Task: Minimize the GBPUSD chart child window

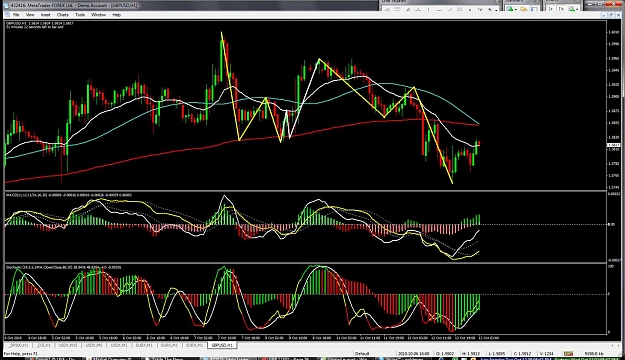Action: pos(604,15)
